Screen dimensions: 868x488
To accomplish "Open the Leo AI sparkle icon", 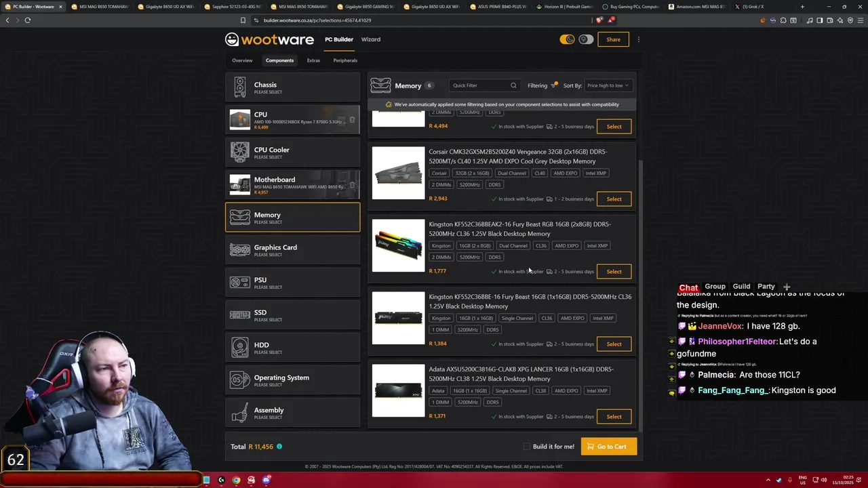I will [x=840, y=20].
